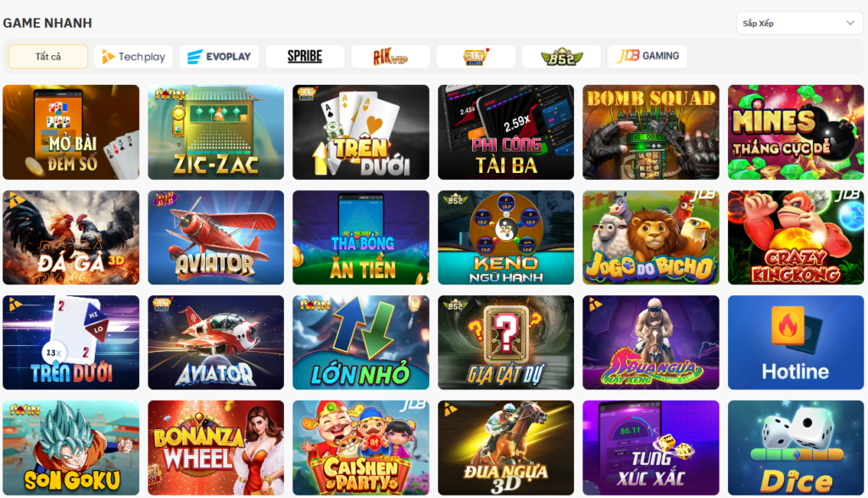868x498 pixels.
Task: Filter games by Techplay provider
Action: (133, 57)
